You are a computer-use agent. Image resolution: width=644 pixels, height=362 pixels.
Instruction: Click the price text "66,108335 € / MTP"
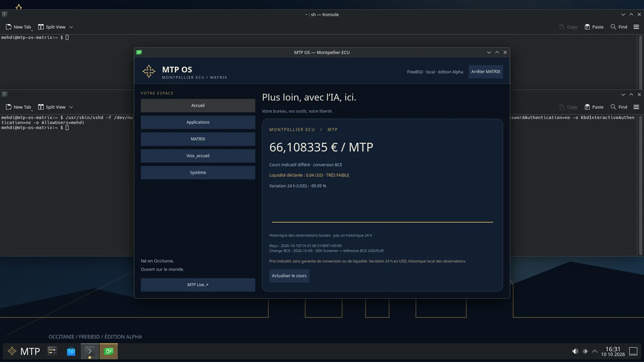[321, 147]
